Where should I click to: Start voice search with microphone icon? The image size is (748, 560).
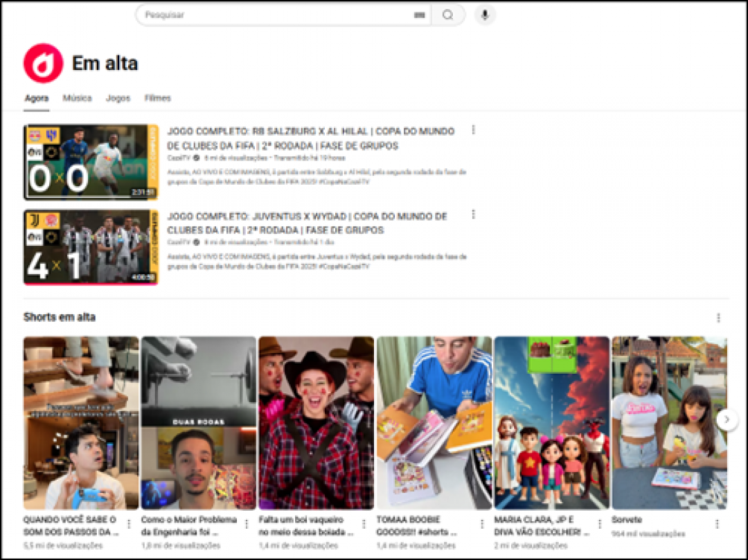[485, 15]
